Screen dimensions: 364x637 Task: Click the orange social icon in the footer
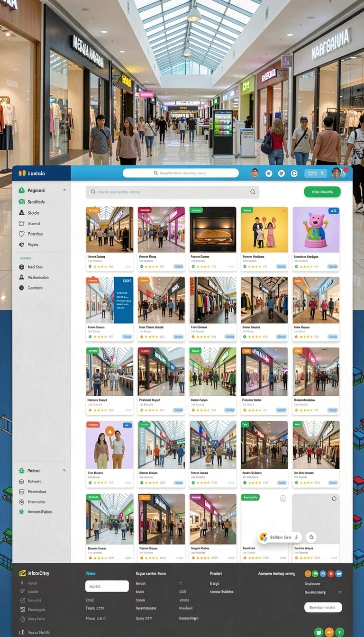(x=308, y=573)
